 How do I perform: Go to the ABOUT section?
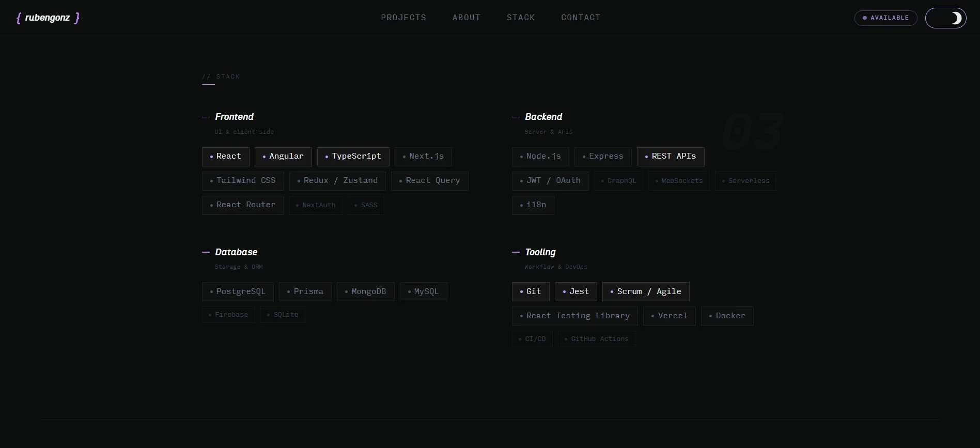466,18
